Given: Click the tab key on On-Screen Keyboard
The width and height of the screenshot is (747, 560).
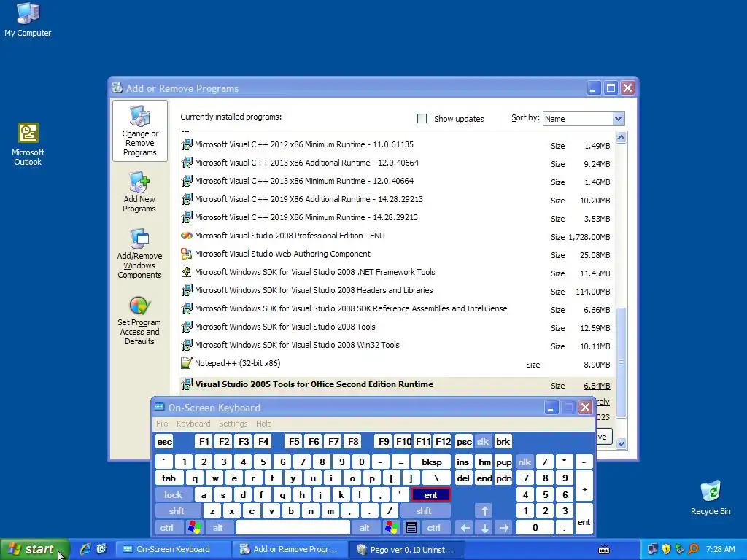Looking at the screenshot, I should 169,478.
